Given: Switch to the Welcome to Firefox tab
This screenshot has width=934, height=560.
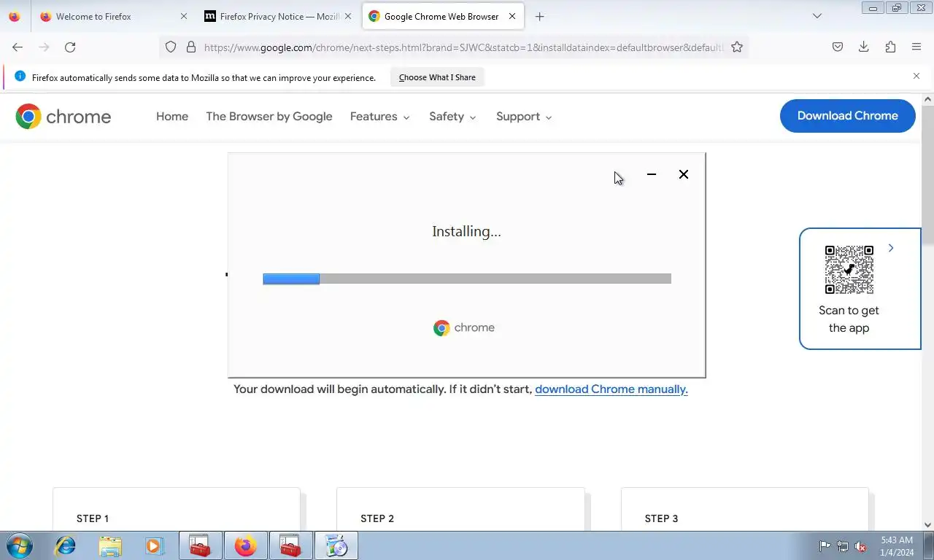Looking at the screenshot, I should point(114,16).
